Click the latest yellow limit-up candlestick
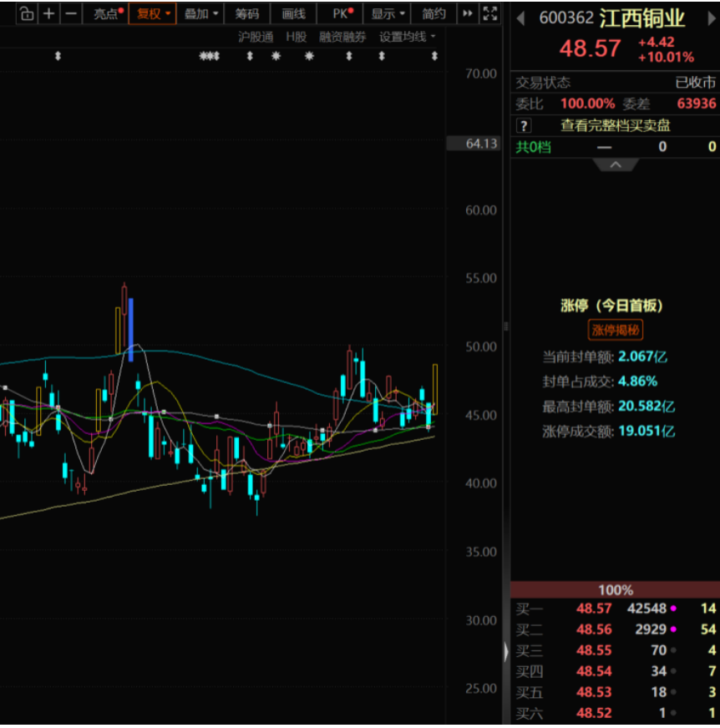This screenshot has height=728, width=720. click(x=435, y=389)
